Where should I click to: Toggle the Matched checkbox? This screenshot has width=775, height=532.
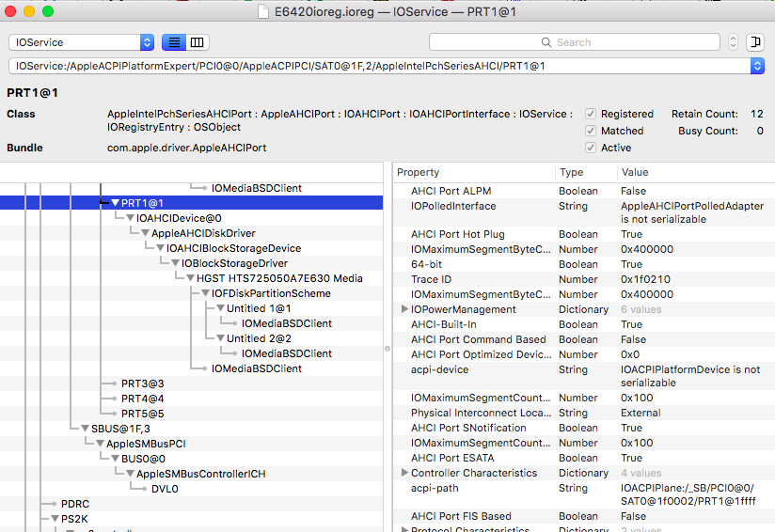[x=591, y=131]
